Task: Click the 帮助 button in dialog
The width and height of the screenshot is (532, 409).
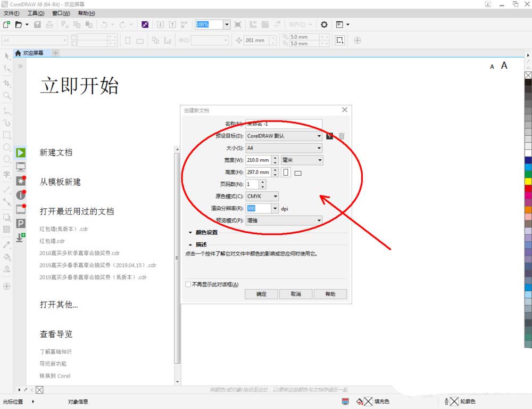Action: [330, 294]
